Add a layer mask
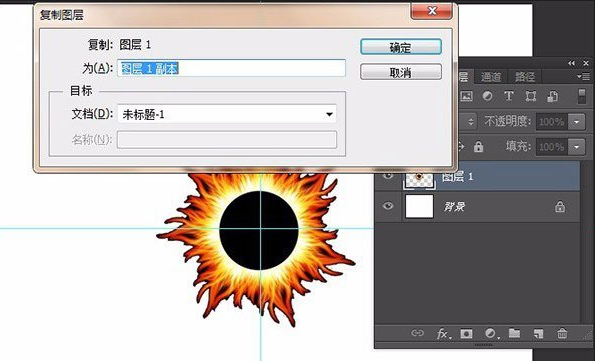Image resolution: width=595 pixels, height=361 pixels. click(x=466, y=334)
